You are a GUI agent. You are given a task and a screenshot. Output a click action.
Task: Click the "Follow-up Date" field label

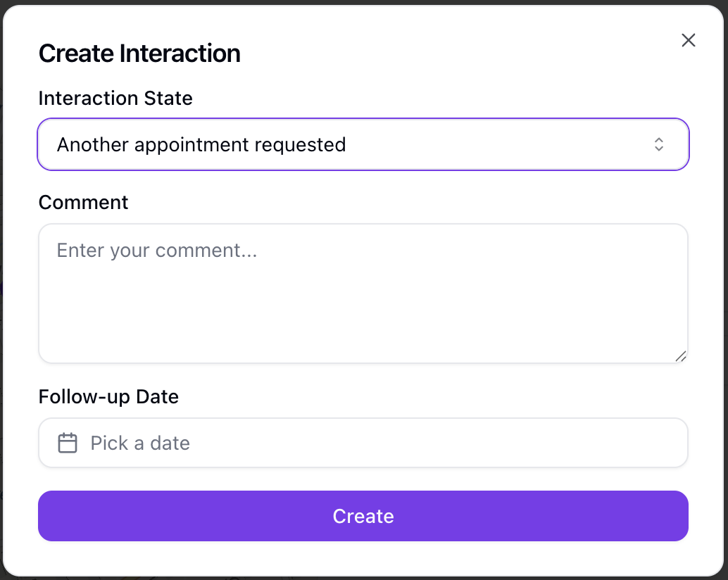coord(108,397)
